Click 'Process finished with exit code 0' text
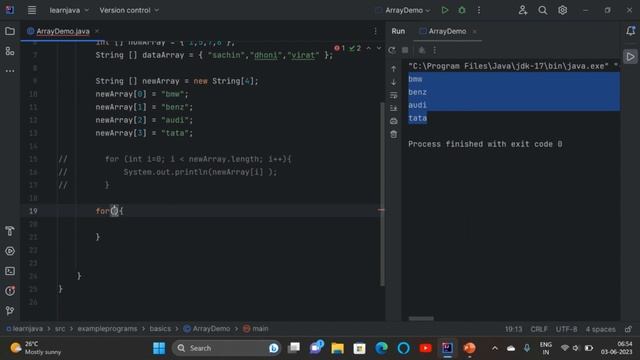Viewport: 640px width, 360px height. click(x=485, y=144)
